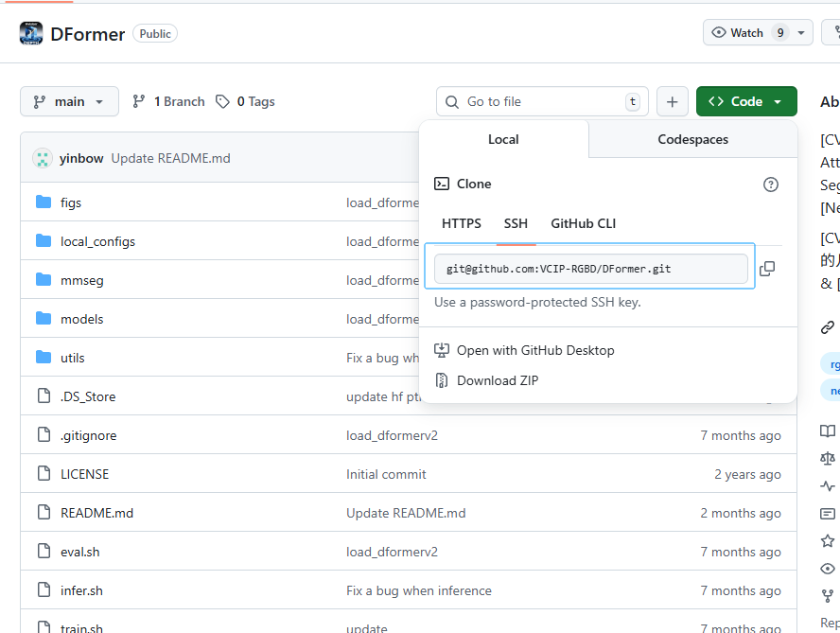The width and height of the screenshot is (840, 633).
Task: Click the Download ZIP file icon
Action: coord(442,380)
